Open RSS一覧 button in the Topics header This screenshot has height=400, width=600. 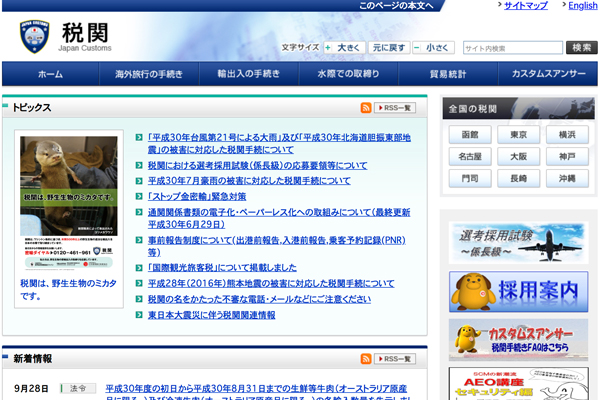click(395, 108)
